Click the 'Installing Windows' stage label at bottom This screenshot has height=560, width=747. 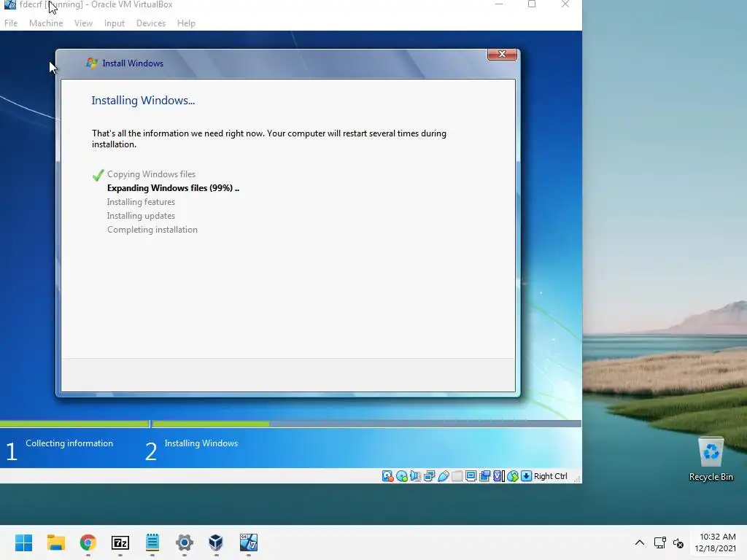tap(201, 443)
